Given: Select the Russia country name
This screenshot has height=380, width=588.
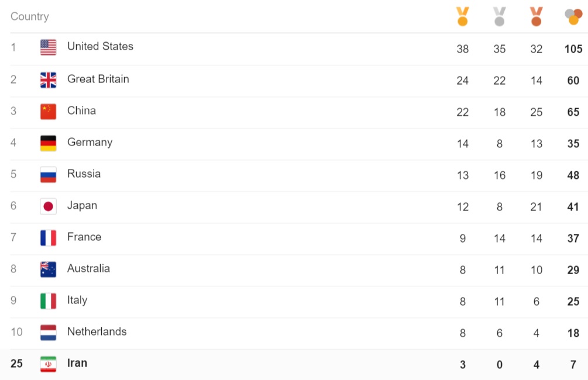Looking at the screenshot, I should 84,174.
